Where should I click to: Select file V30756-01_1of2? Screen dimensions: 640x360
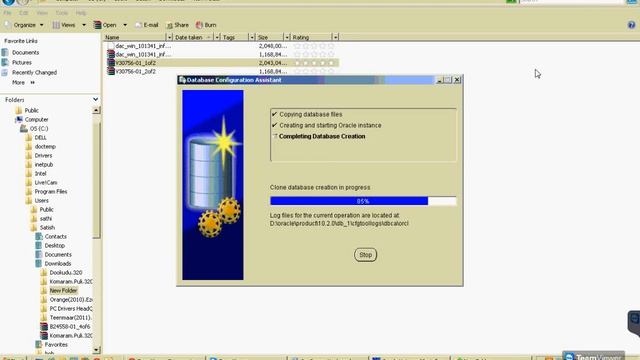click(x=136, y=63)
